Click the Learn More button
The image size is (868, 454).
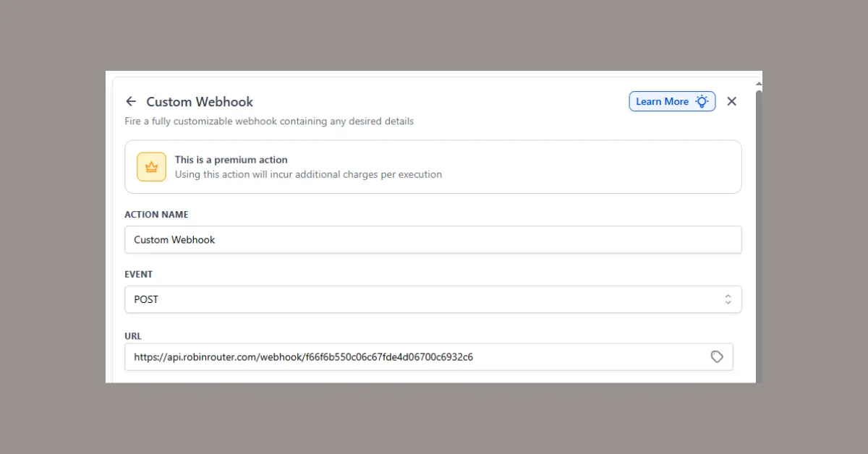pyautogui.click(x=671, y=101)
